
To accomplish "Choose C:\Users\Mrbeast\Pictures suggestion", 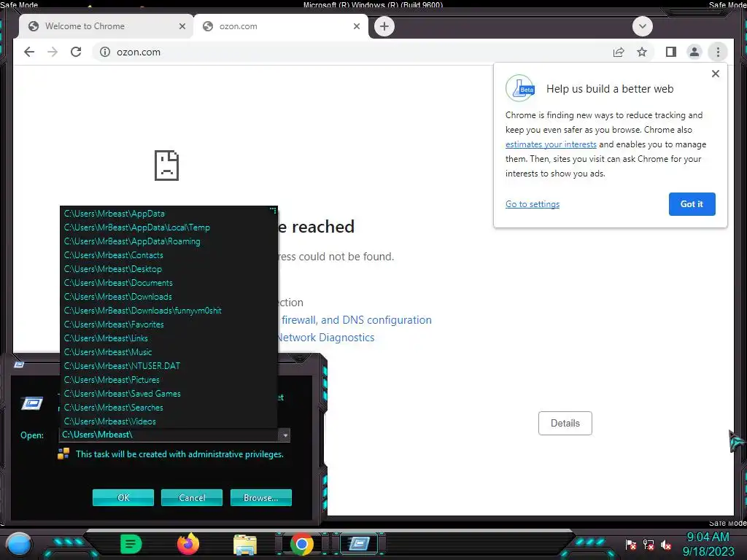I will tap(169, 379).
